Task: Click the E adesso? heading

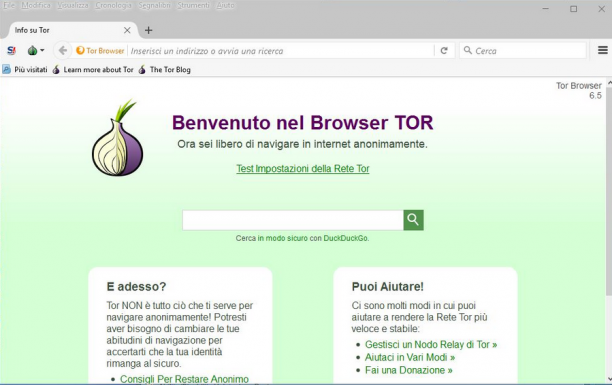Action: click(136, 287)
